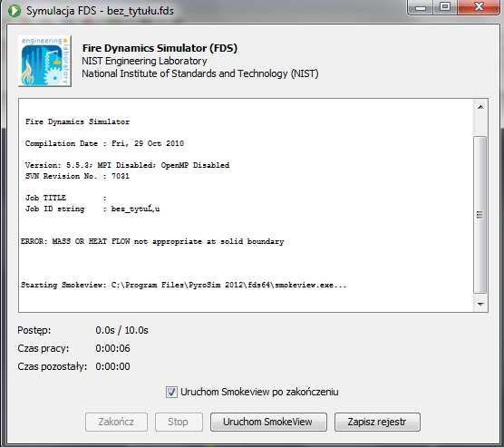This screenshot has width=504, height=447.
Task: Click the 'Version: 5.5.3' log line
Action: click(127, 165)
